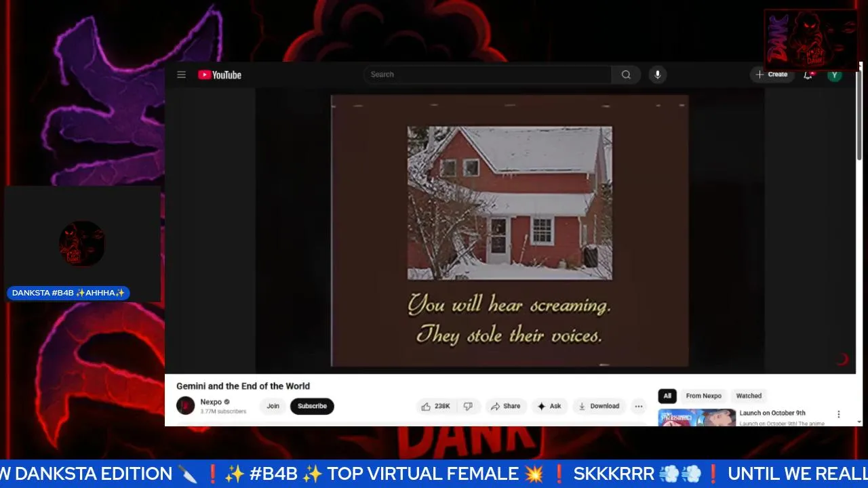Dislike the video using the thumbs-down icon
868x488 pixels.
pyautogui.click(x=468, y=406)
